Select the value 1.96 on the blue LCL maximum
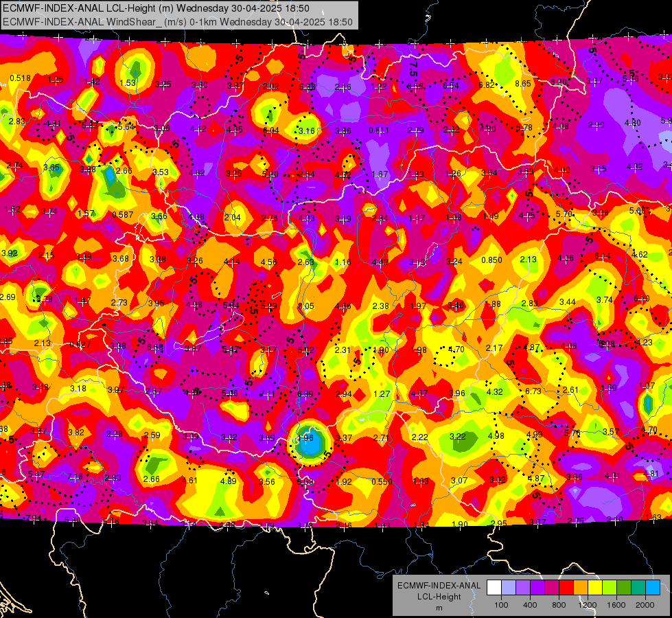Screen dimensions: 672x618 305,438
